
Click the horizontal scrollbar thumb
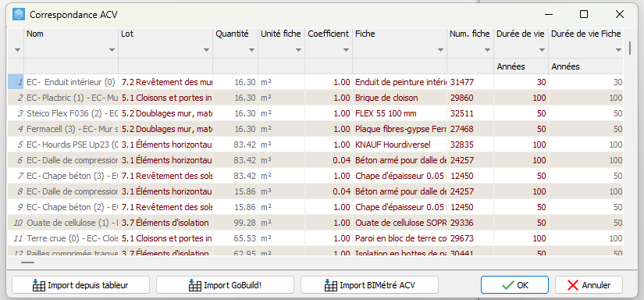27,262
